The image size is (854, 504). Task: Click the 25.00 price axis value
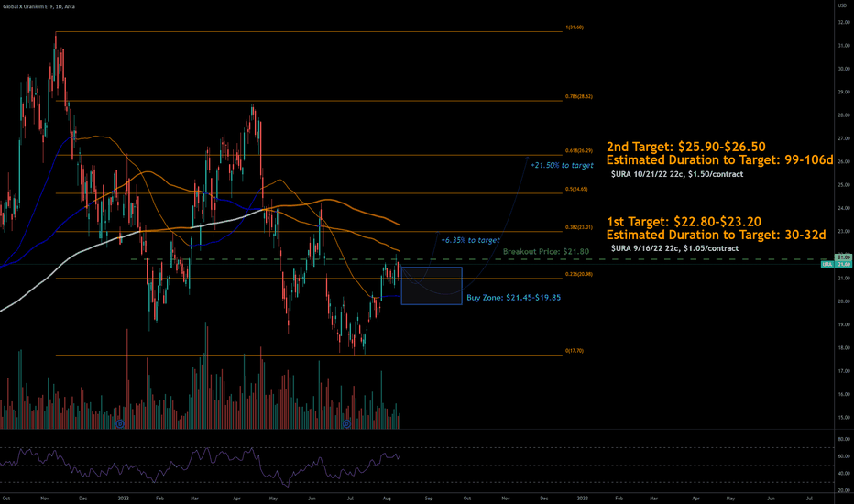pos(844,185)
